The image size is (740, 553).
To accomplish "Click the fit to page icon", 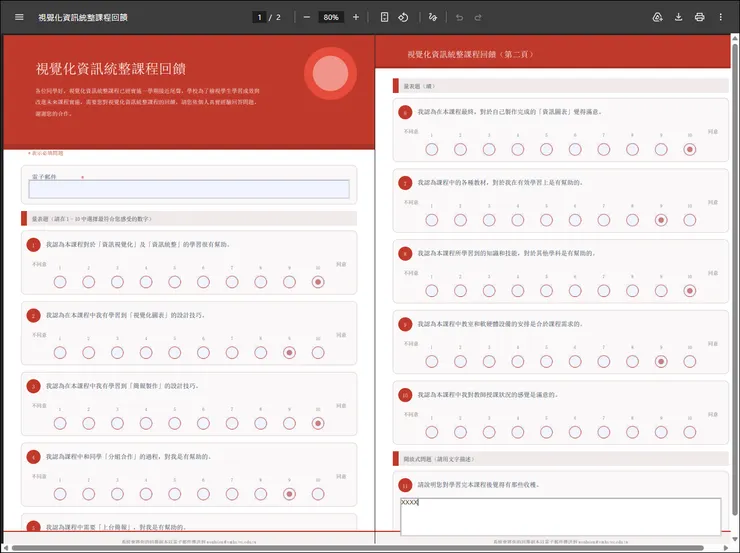I will [x=385, y=17].
